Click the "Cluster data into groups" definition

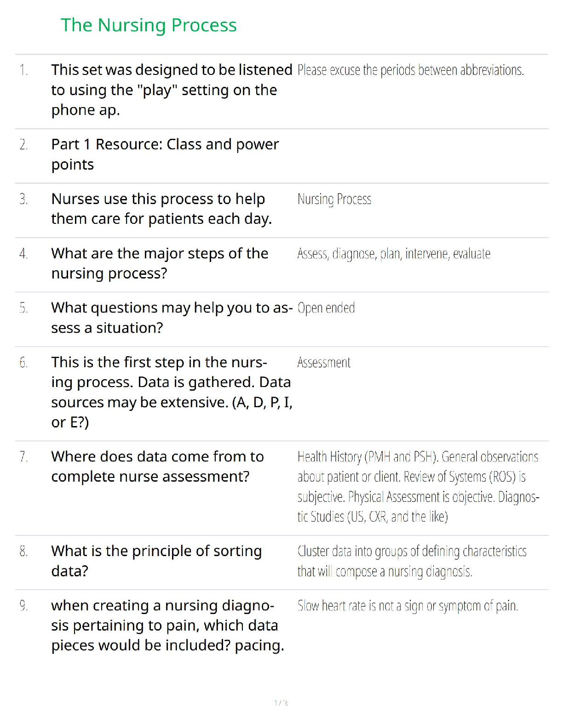[x=412, y=561]
